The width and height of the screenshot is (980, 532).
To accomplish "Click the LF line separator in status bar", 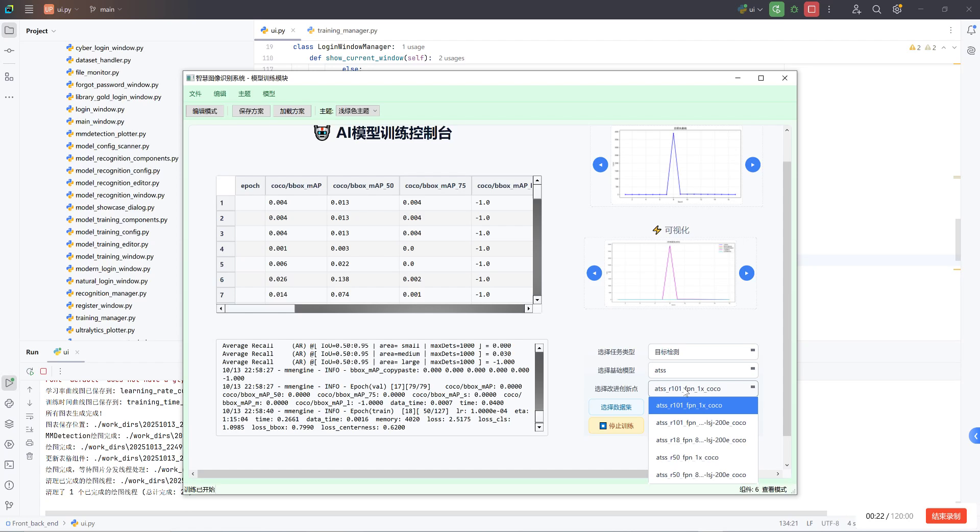I will coord(810,523).
